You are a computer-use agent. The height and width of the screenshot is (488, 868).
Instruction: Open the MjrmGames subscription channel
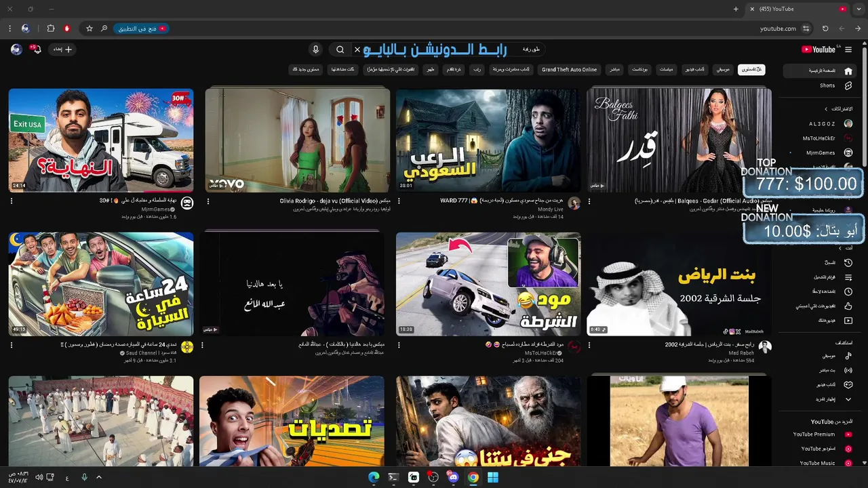click(821, 153)
